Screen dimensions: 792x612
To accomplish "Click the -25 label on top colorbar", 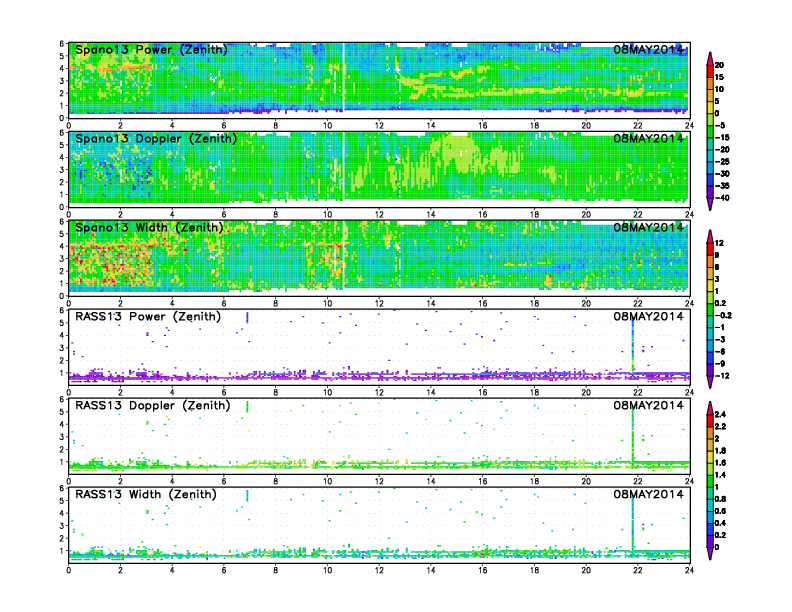I will coord(722,162).
